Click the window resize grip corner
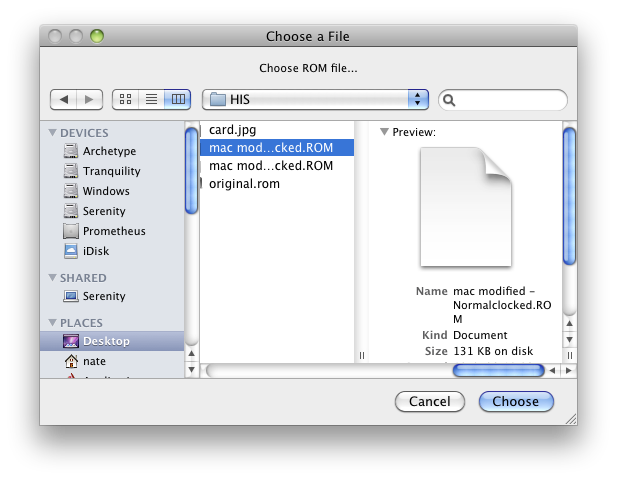 (571, 419)
